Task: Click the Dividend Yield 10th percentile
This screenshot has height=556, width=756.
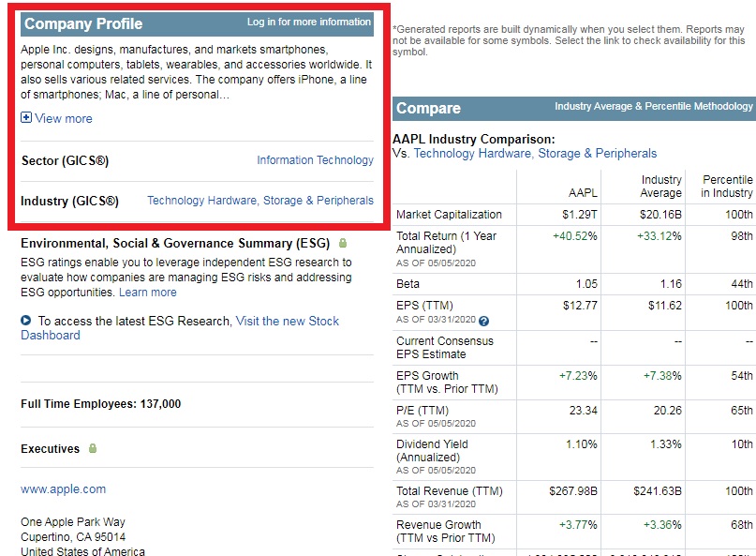Action: click(x=742, y=444)
